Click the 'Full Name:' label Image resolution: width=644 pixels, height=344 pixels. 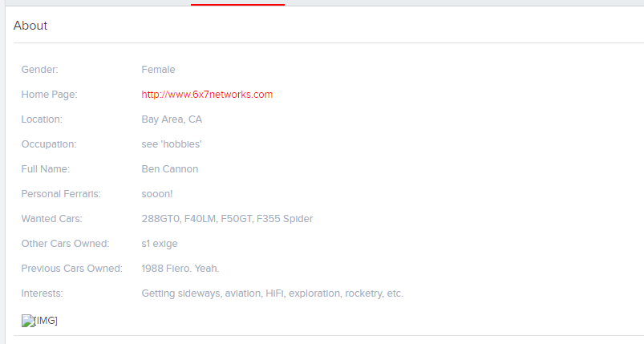click(x=46, y=169)
